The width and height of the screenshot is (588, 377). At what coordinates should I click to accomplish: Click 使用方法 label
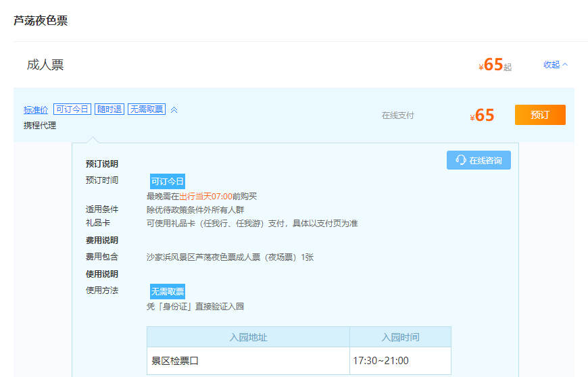point(101,291)
